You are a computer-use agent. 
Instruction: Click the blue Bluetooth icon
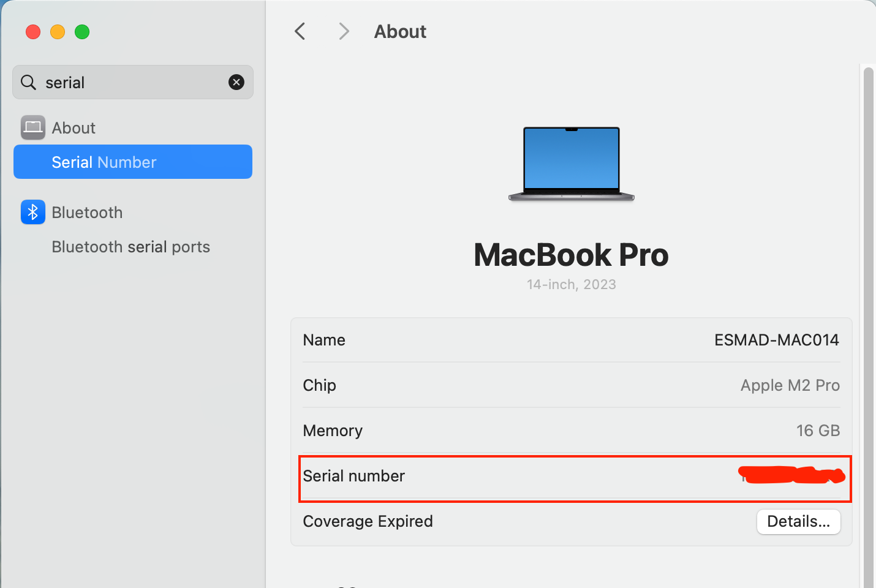[x=33, y=213]
